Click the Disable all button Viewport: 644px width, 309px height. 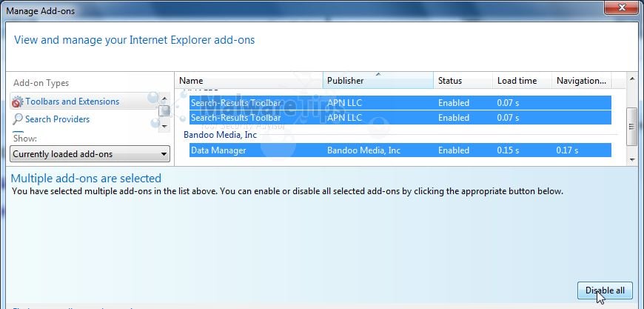[605, 290]
